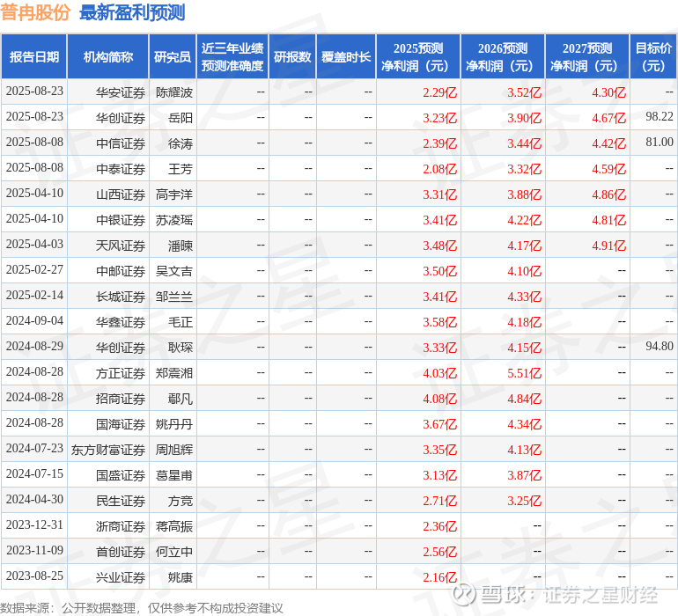Select researcher 吴文吉
This screenshot has height=616, width=678.
[x=174, y=271]
